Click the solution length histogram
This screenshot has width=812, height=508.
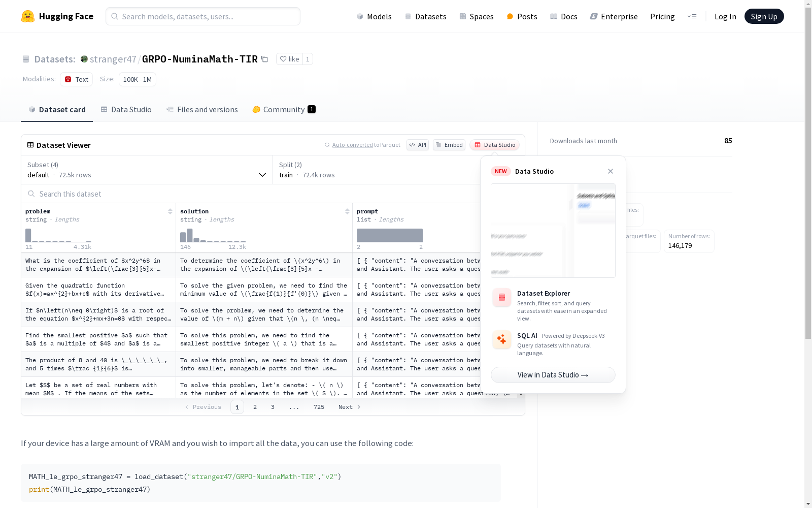pos(213,235)
